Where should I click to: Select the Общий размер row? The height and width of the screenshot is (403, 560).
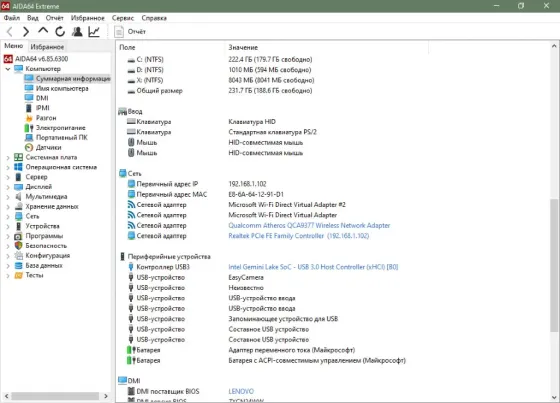click(x=219, y=91)
